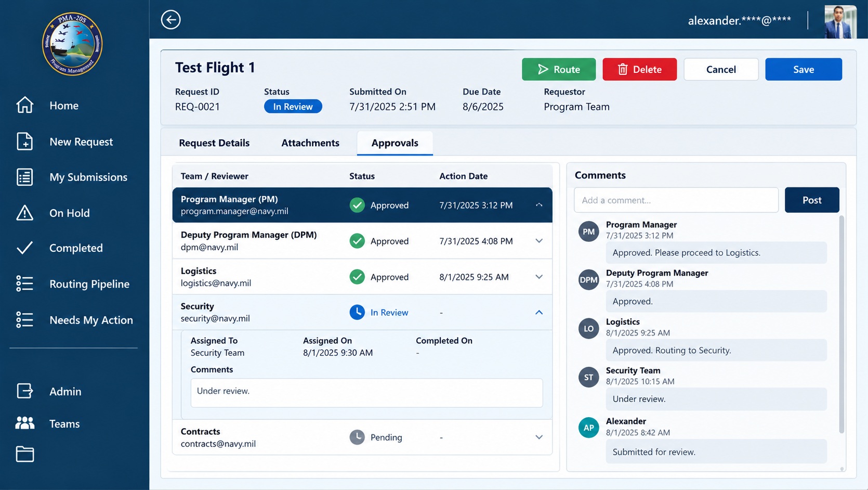Select the Approvals tab
868x490 pixels.
[394, 143]
